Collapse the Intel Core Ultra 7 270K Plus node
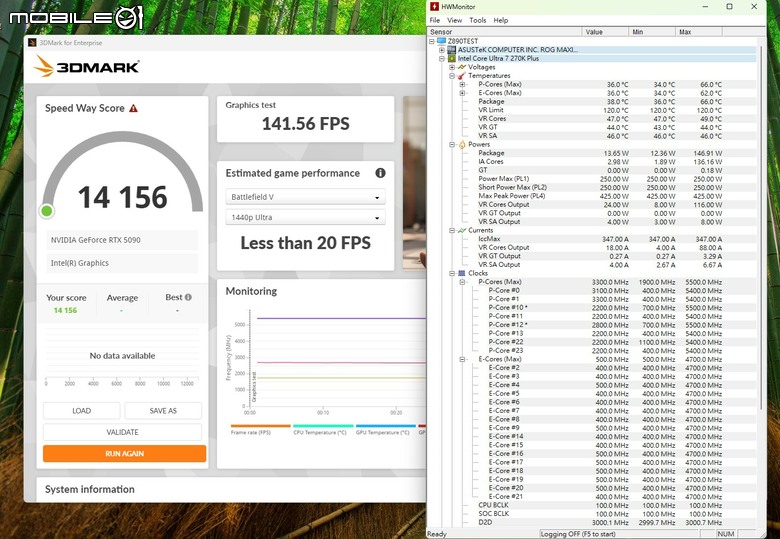This screenshot has height=539, width=780. (x=442, y=58)
